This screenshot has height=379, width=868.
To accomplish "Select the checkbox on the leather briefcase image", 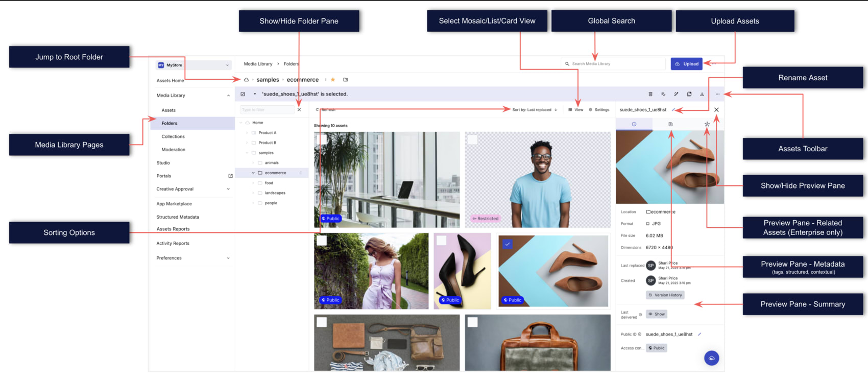I will point(473,322).
